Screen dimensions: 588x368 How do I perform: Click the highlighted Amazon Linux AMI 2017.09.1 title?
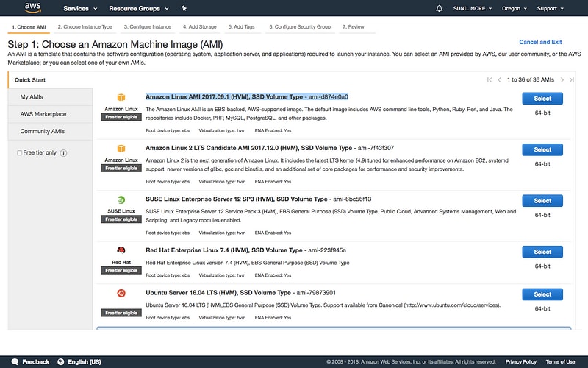click(247, 97)
